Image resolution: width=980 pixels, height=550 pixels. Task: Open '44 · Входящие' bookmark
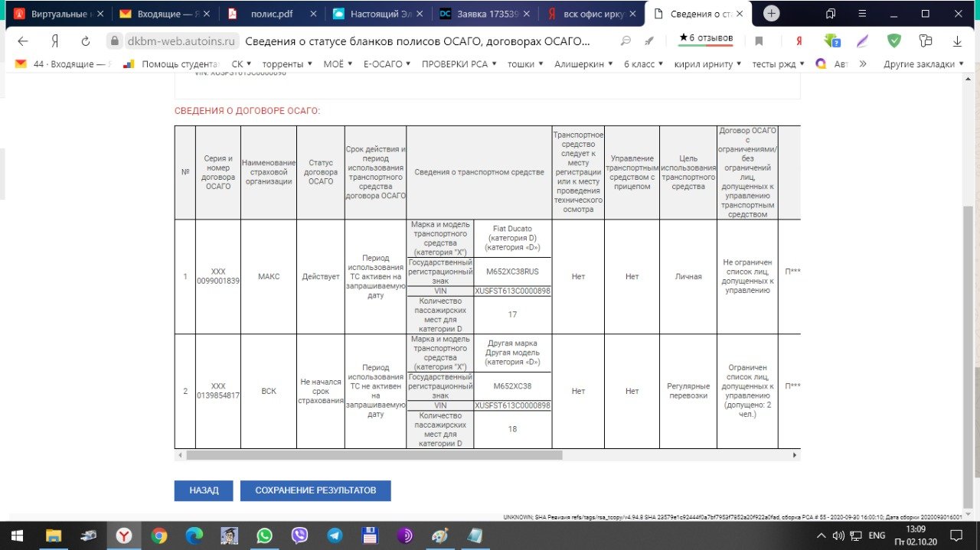tap(63, 64)
